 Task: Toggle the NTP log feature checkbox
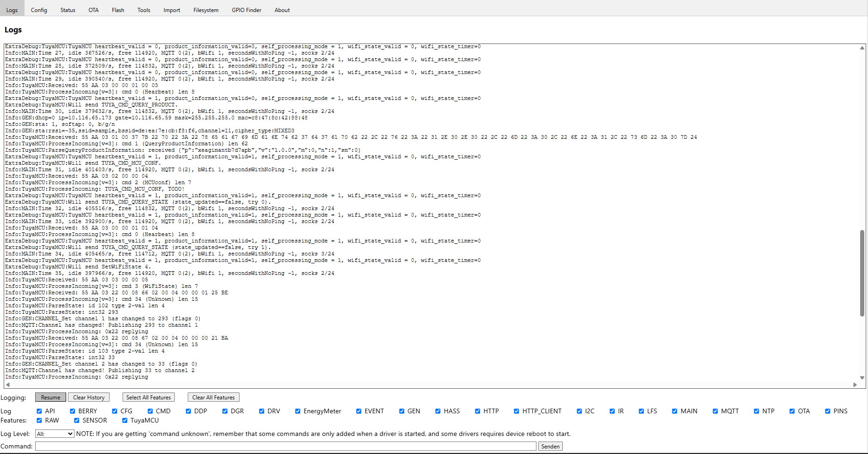point(757,411)
